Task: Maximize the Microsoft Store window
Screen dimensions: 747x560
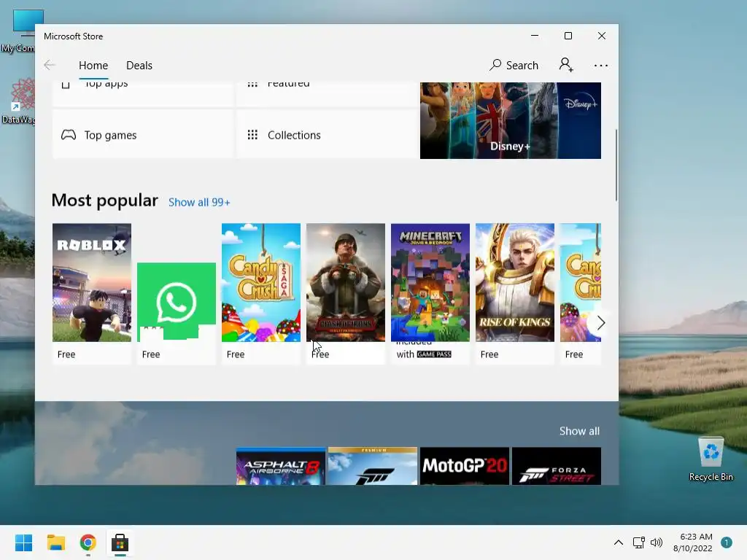Action: click(568, 36)
